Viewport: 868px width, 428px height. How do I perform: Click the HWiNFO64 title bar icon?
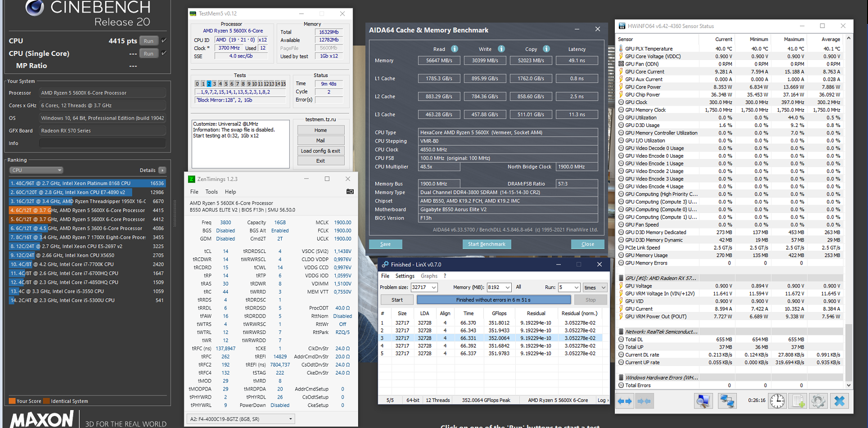[x=622, y=26]
